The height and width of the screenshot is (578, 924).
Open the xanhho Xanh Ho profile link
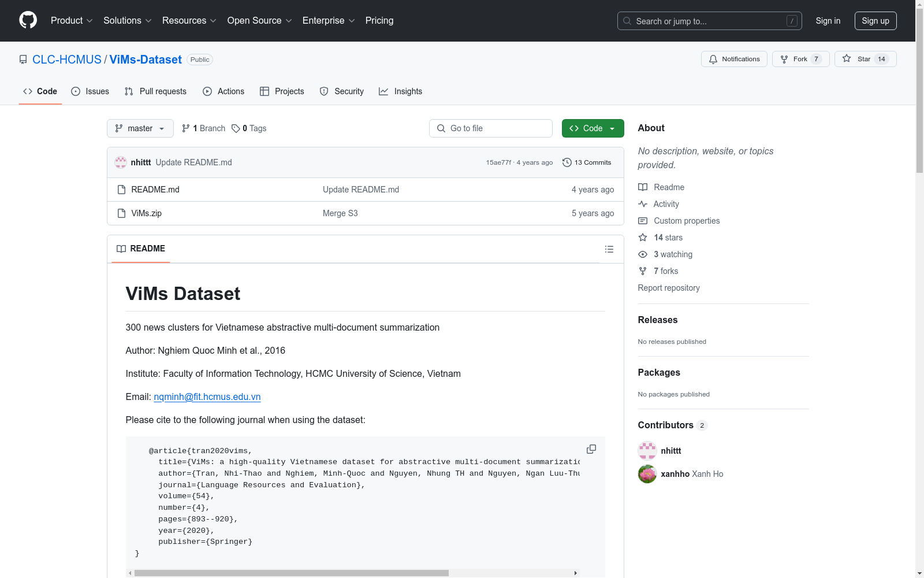pos(692,474)
